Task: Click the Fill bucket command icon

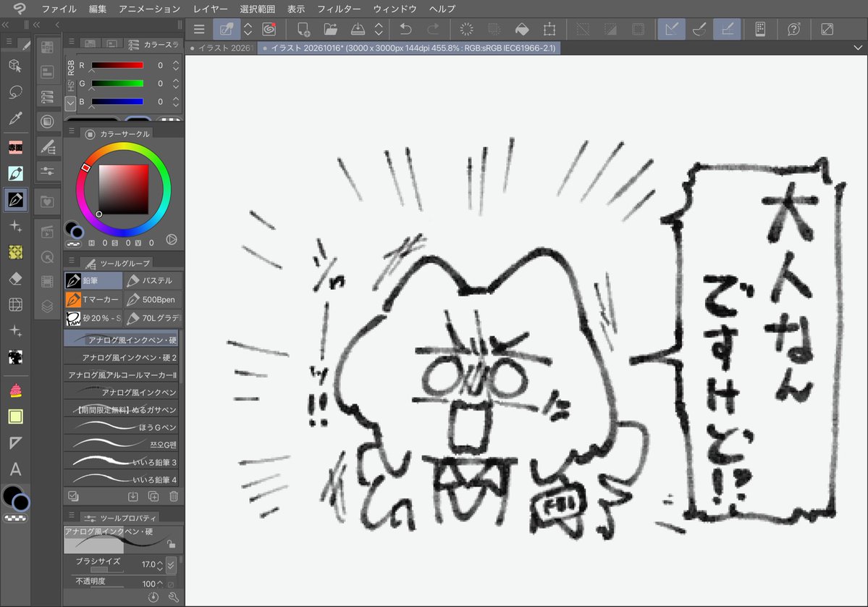Action: (x=521, y=29)
